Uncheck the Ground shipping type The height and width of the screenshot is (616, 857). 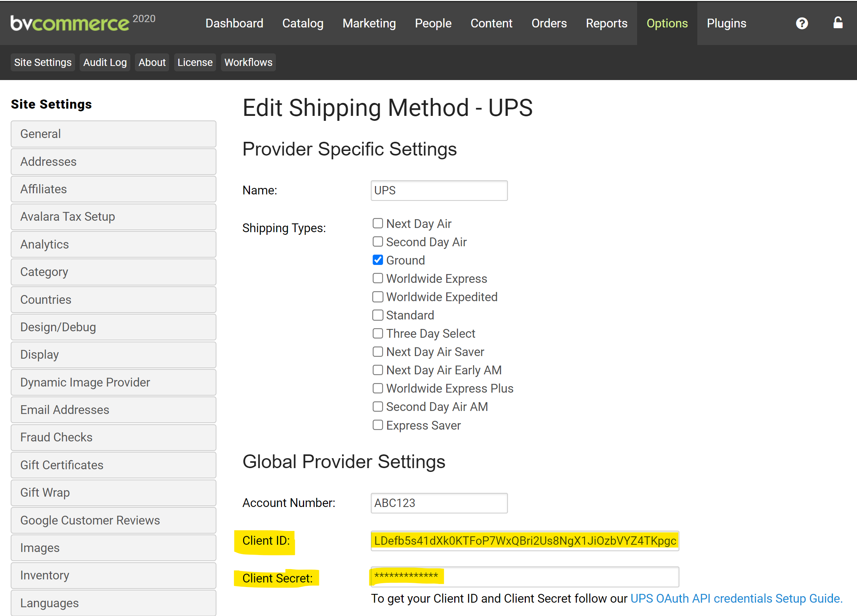click(378, 260)
